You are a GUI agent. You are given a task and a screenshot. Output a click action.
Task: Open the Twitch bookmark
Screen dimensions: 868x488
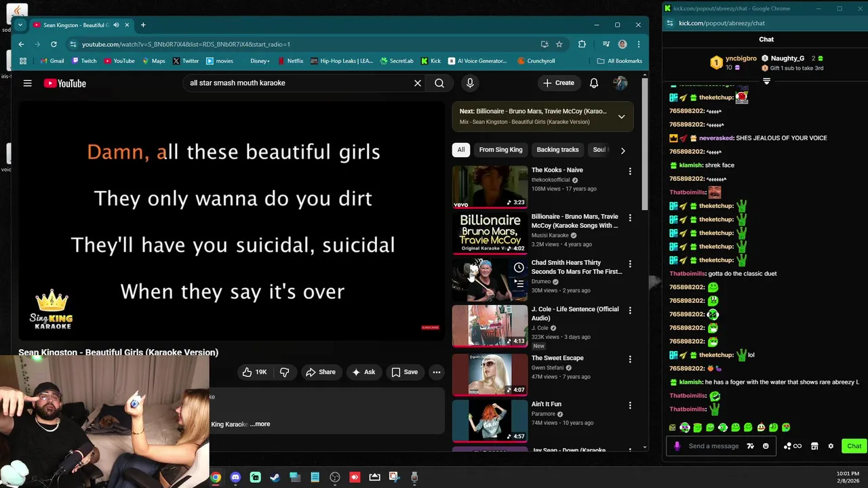(x=84, y=61)
